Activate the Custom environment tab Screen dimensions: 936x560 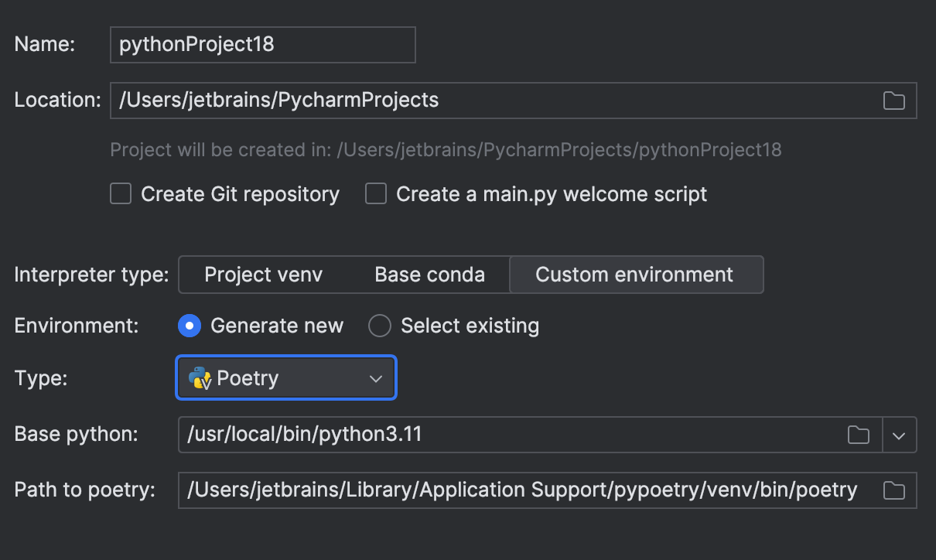(636, 275)
